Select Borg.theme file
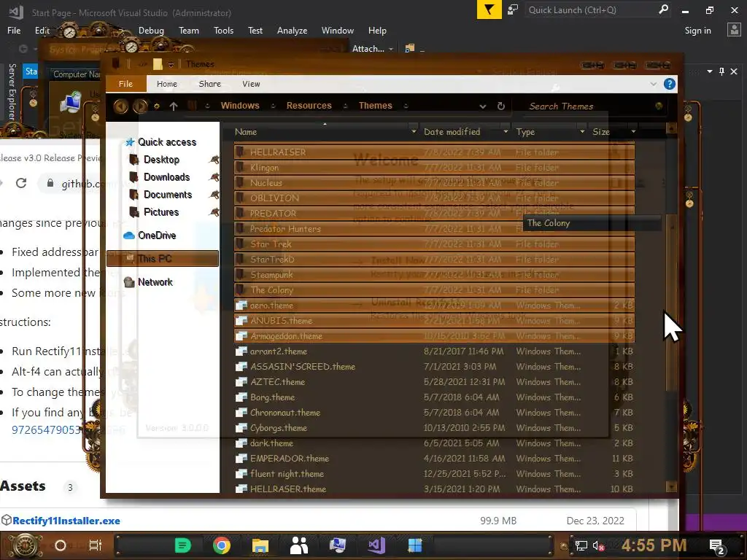Screen dimensions: 747x560 pos(434,397)
